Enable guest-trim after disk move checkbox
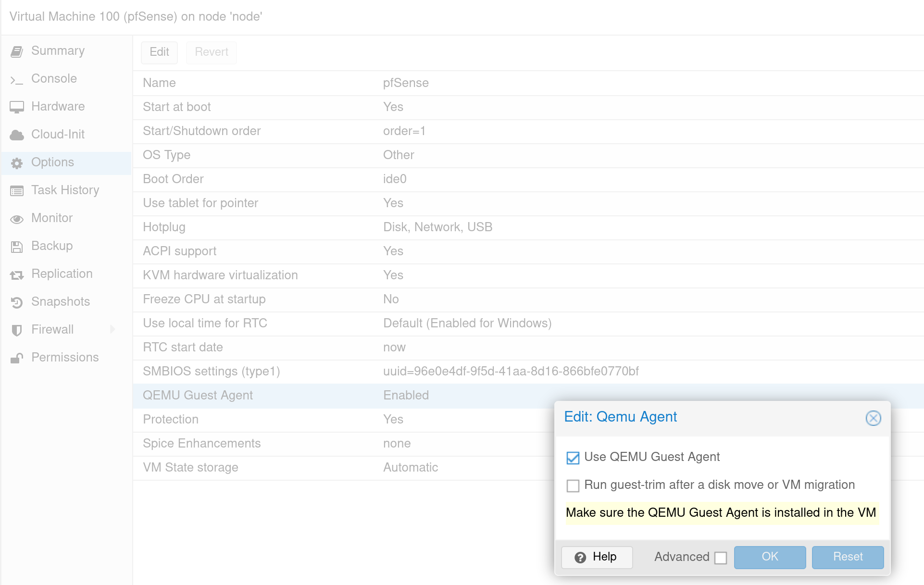Viewport: 924px width, 585px height. [573, 485]
